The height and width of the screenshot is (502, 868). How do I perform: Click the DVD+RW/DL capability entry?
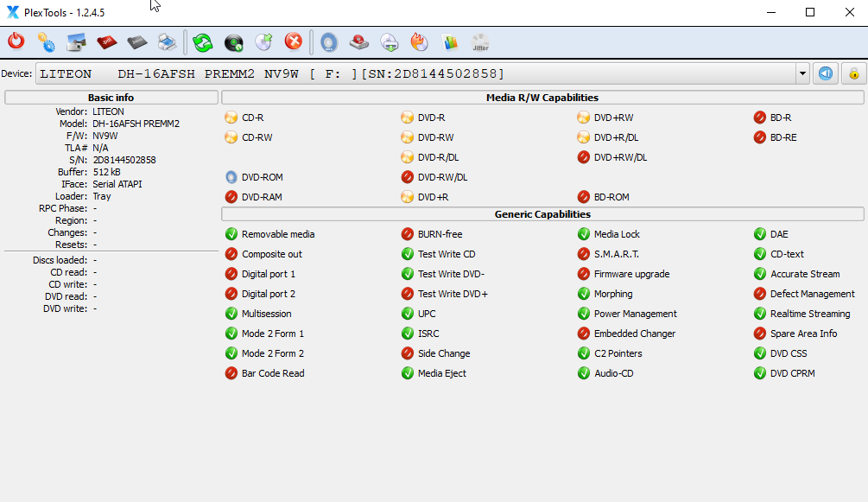pos(611,157)
